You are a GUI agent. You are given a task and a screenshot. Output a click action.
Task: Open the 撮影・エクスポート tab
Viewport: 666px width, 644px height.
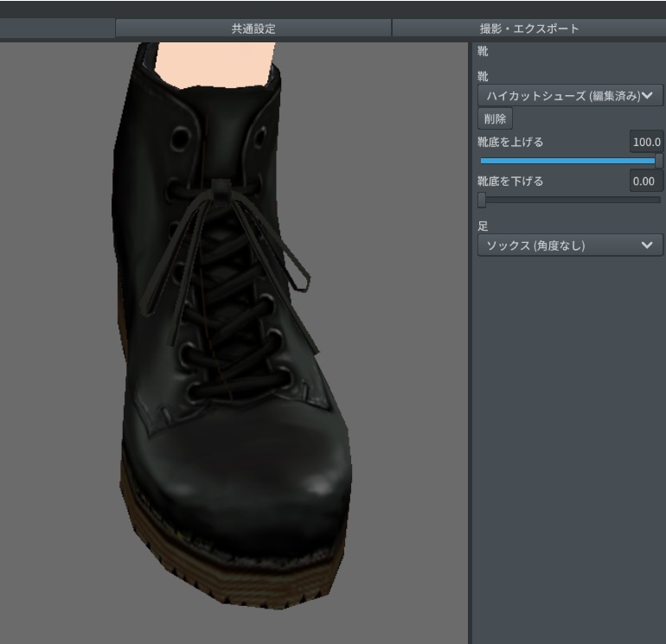[529, 29]
